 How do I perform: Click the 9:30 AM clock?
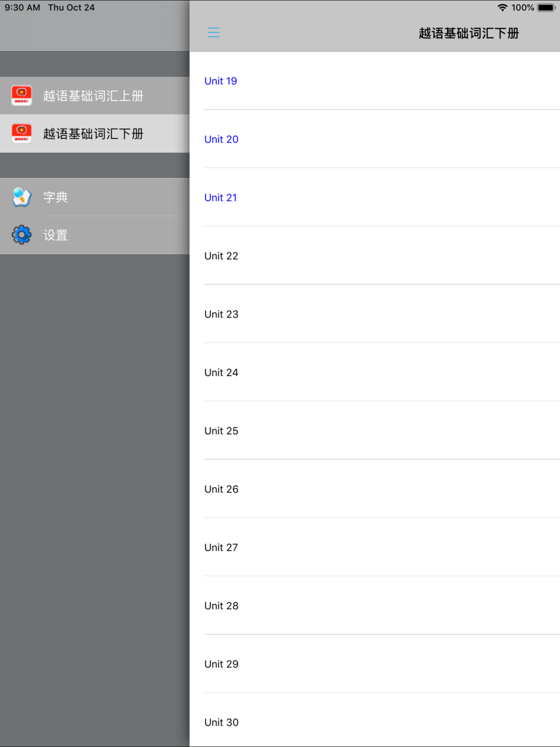pyautogui.click(x=22, y=8)
